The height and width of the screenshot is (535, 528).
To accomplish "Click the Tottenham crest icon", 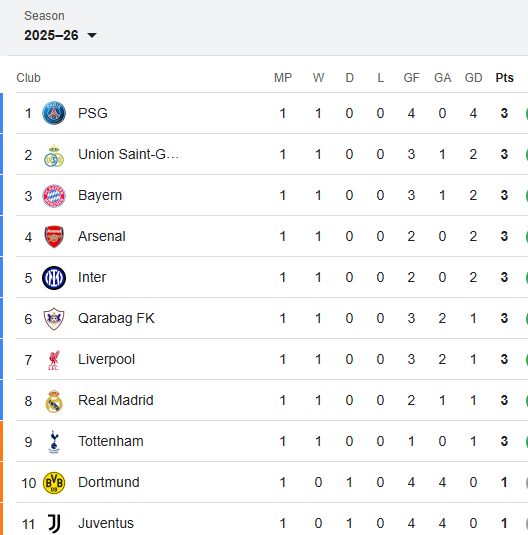I will tap(54, 442).
